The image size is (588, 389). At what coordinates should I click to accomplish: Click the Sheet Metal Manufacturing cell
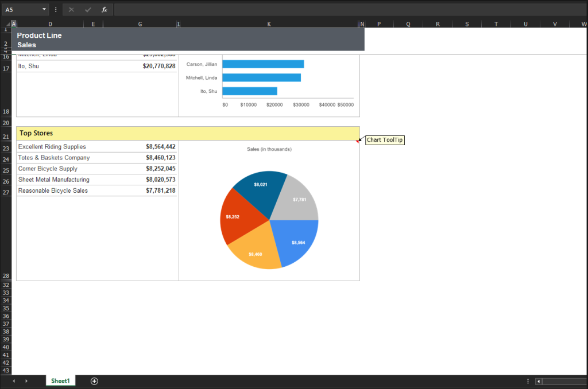pos(53,180)
